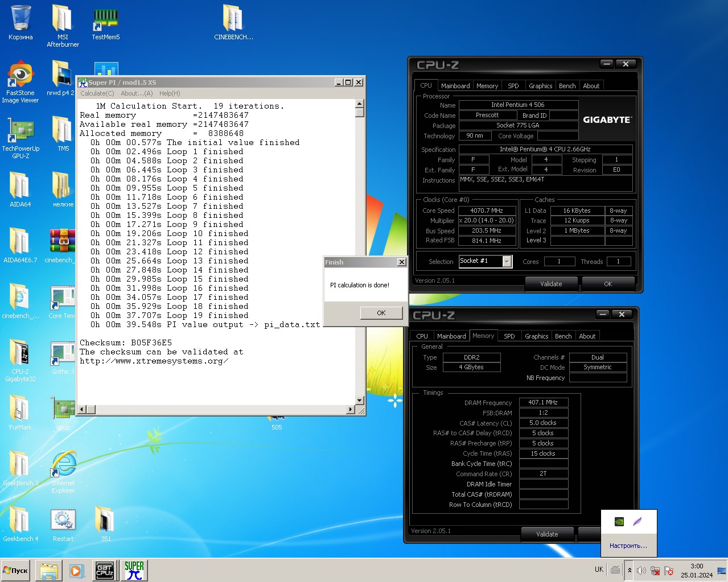728x582 pixels.
Task: Select Mainboard tab in upper CPU-Z window
Action: pos(455,86)
